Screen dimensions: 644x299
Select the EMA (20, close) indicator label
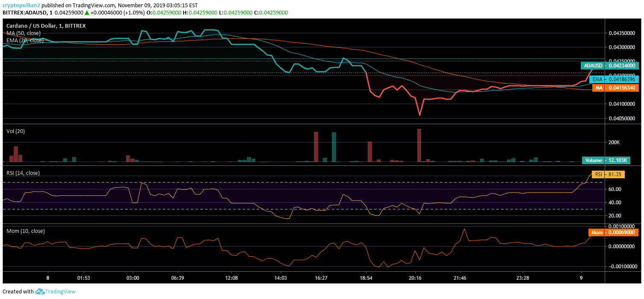pyautogui.click(x=25, y=40)
